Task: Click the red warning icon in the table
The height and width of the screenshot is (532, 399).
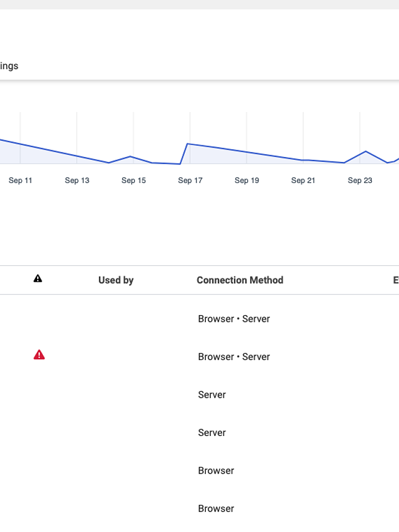Action: coord(39,355)
